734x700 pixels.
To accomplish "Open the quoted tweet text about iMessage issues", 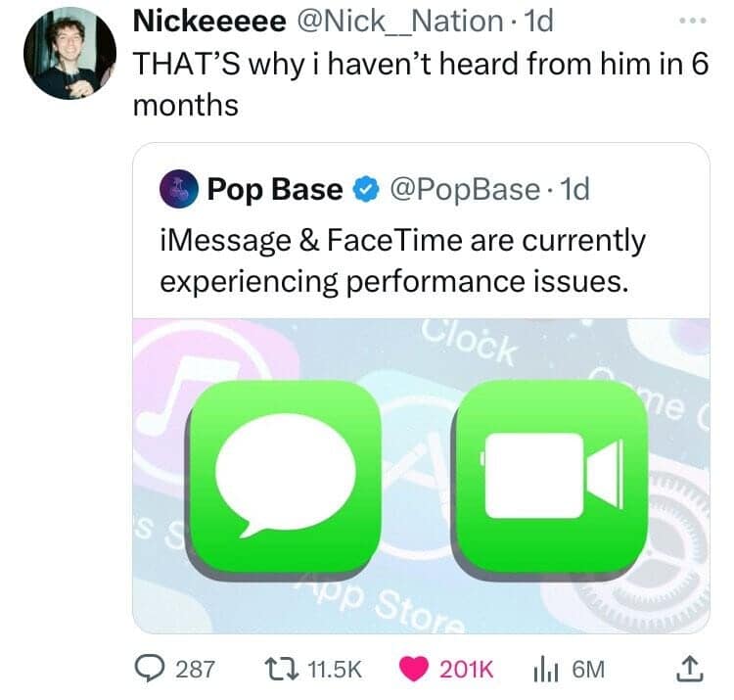I will pyautogui.click(x=401, y=260).
